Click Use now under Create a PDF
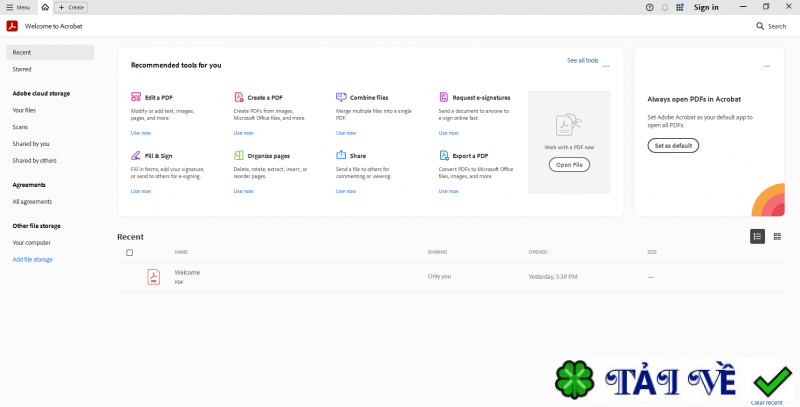Screen dimensions: 800x407 pyautogui.click(x=243, y=133)
